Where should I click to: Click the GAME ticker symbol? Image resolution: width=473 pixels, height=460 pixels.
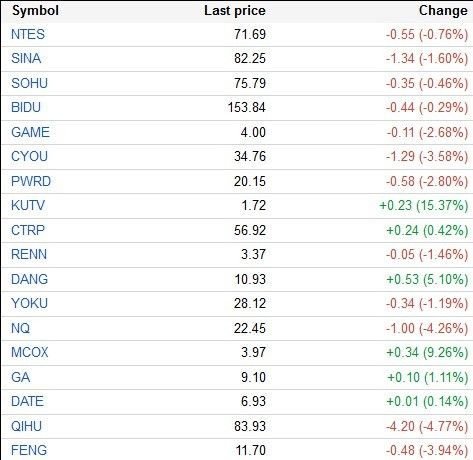pyautogui.click(x=30, y=132)
